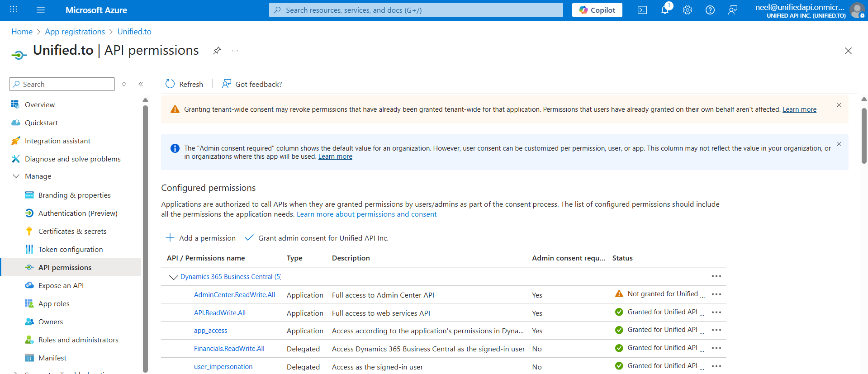Refresh the permissions list
Screen dimensions: 868x374
184,84
